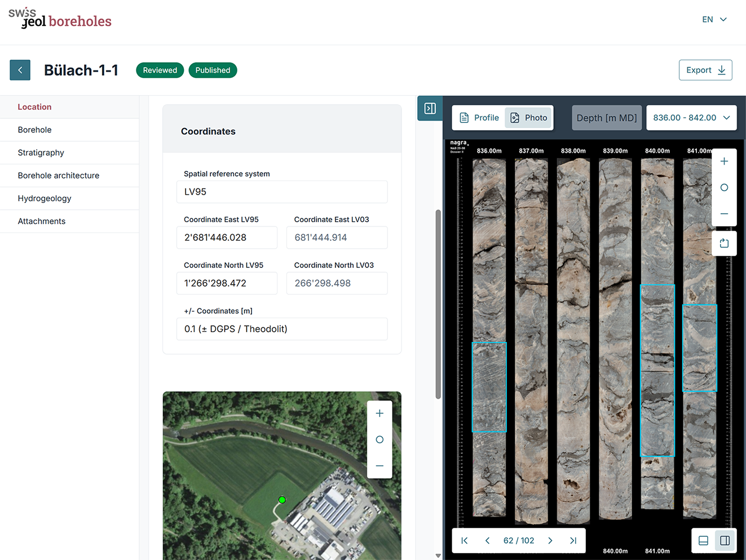
Task: Click the Bülach-1-1 borehole title
Action: click(x=81, y=70)
